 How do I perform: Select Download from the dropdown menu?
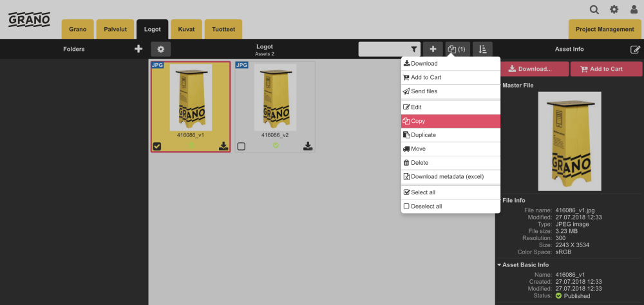451,64
